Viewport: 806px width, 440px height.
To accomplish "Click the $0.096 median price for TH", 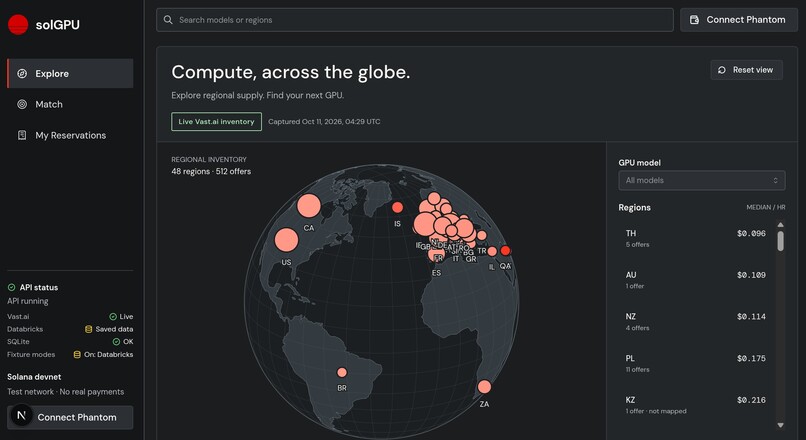I will (x=751, y=233).
